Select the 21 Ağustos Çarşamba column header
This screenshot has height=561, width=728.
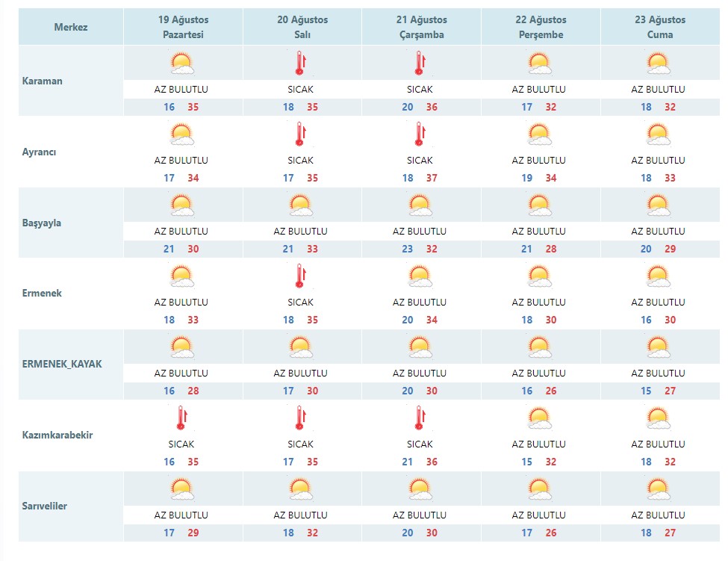coord(422,27)
